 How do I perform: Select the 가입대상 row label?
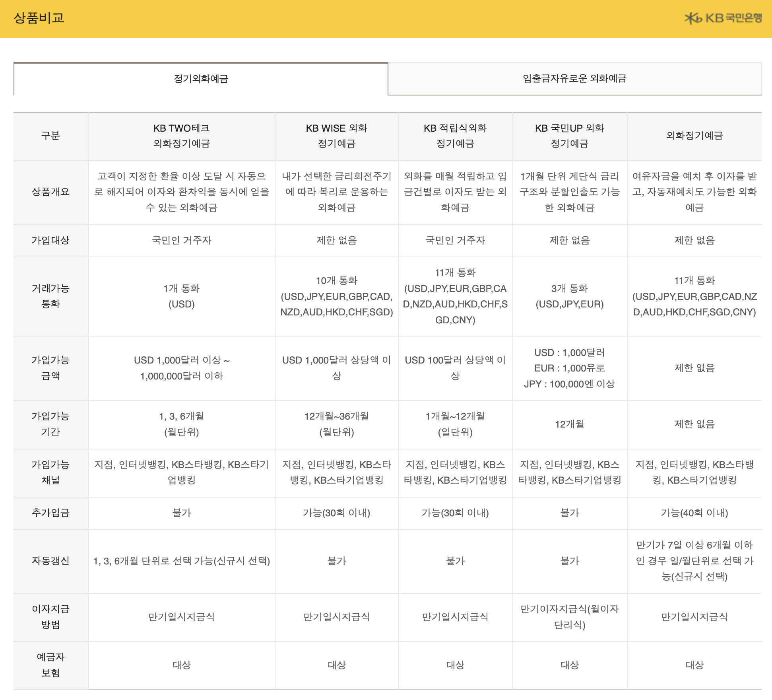point(51,240)
